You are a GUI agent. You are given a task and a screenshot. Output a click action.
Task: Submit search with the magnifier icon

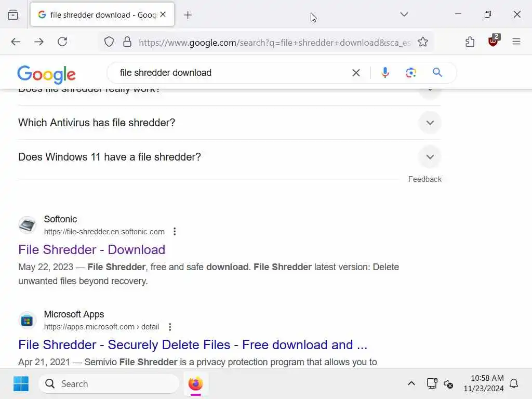click(x=437, y=72)
